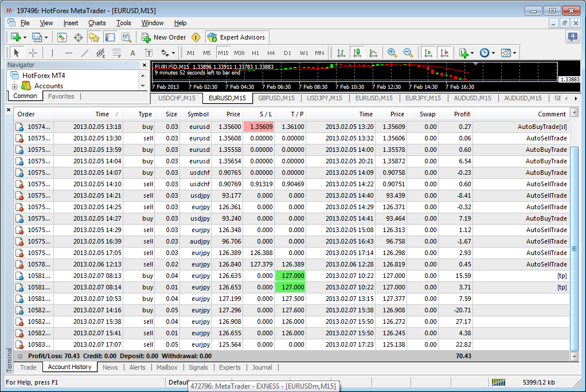Image resolution: width=586 pixels, height=392 pixels.
Task: Select the trendline drawing tool
Action: click(85, 53)
